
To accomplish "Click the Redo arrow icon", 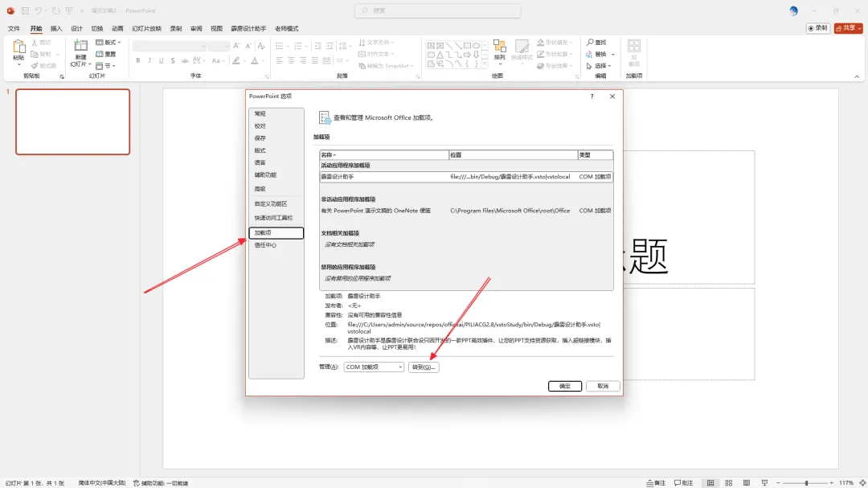I will (55, 10).
